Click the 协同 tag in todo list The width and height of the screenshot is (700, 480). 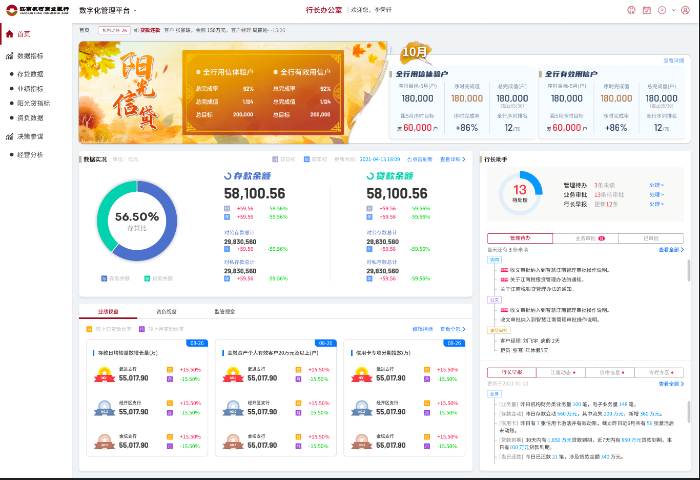[x=494, y=260]
